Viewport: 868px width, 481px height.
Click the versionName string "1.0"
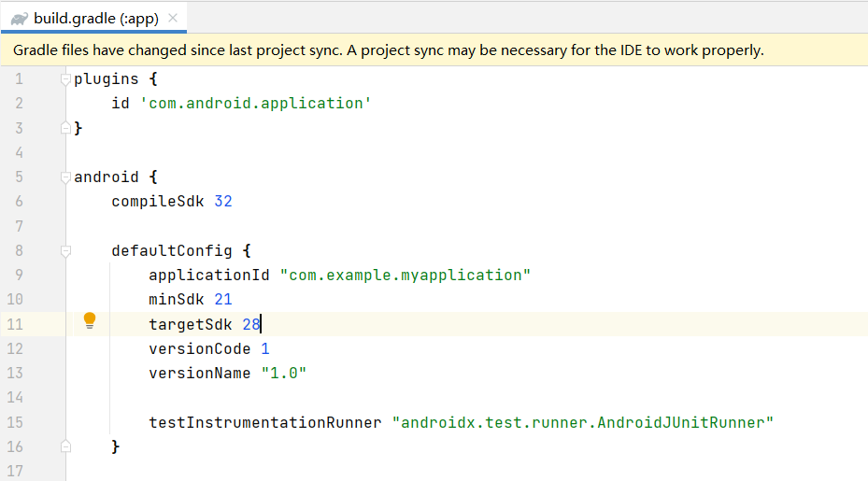pyautogui.click(x=283, y=373)
